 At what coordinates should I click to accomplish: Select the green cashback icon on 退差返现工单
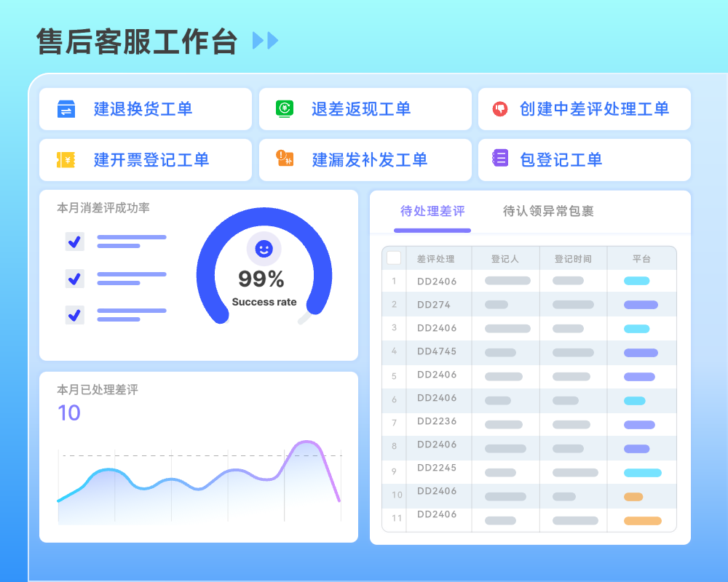point(284,108)
